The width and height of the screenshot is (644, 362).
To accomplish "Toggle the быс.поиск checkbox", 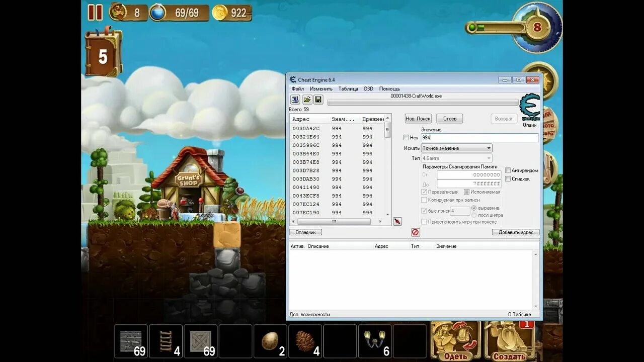I will pyautogui.click(x=424, y=211).
